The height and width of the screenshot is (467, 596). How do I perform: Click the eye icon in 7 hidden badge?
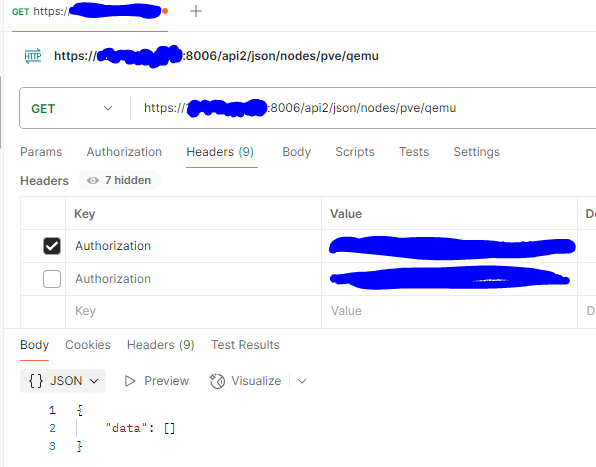(93, 180)
